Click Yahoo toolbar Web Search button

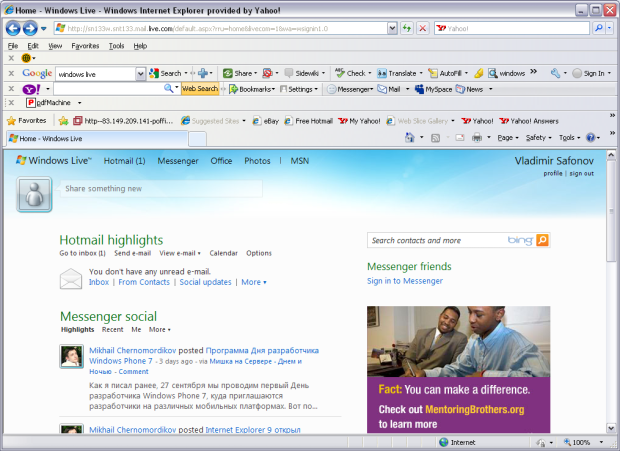coord(200,89)
